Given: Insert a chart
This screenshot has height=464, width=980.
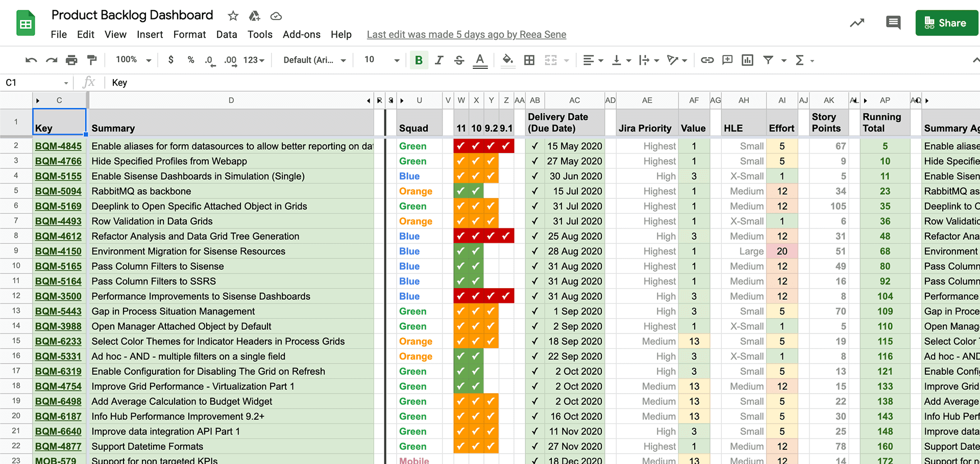Looking at the screenshot, I should pos(747,60).
